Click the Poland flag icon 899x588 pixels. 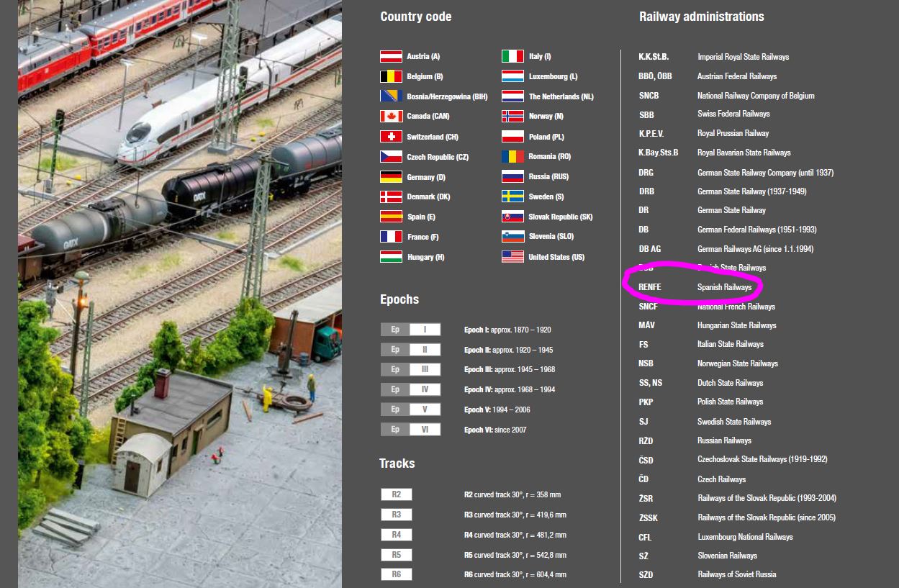point(512,136)
